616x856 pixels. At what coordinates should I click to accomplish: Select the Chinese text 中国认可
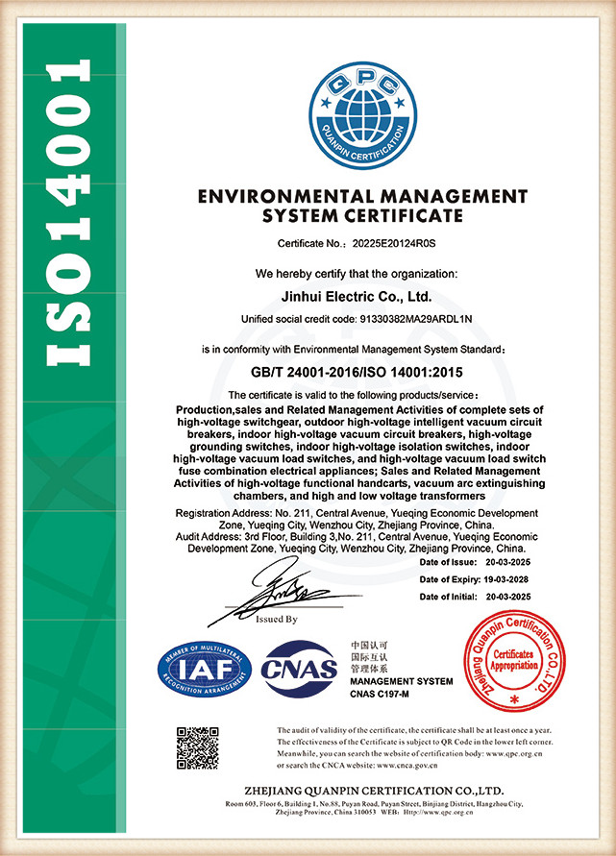pyautogui.click(x=369, y=646)
